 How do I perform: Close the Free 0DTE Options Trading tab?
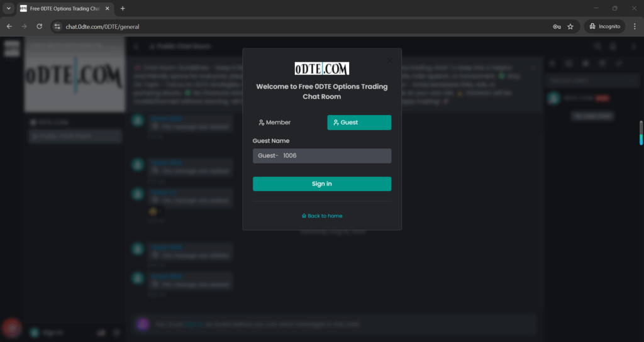107,8
